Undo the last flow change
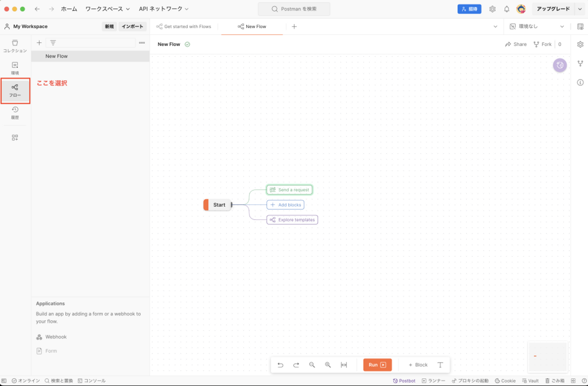Screen dimensions: 588x386 pyautogui.click(x=281, y=365)
